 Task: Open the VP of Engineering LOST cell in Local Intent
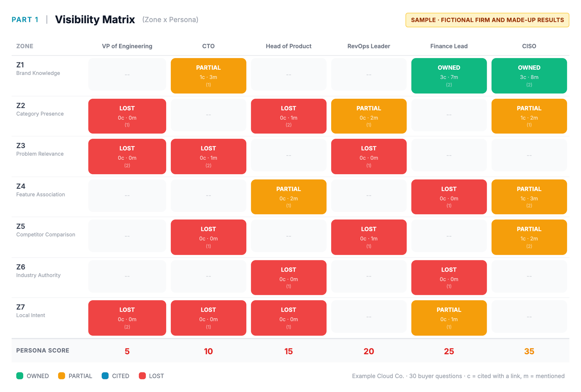(x=127, y=318)
